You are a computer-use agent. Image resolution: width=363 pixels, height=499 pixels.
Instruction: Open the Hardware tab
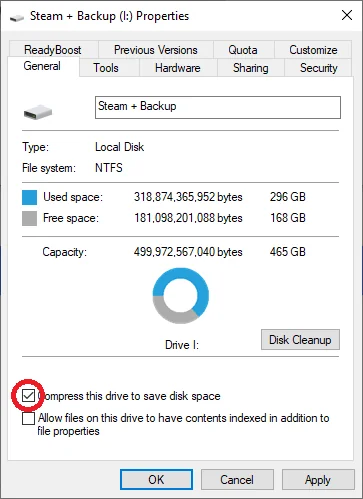[178, 68]
